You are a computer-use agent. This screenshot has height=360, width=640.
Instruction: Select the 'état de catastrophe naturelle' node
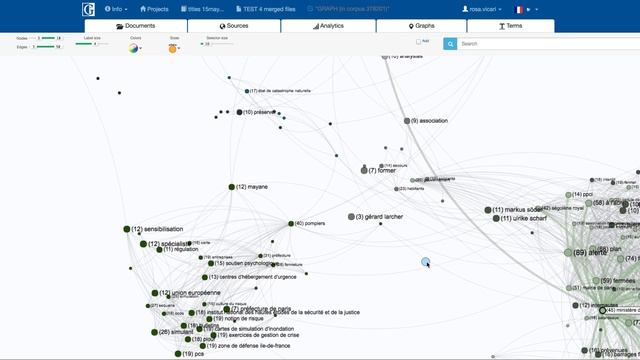click(247, 91)
